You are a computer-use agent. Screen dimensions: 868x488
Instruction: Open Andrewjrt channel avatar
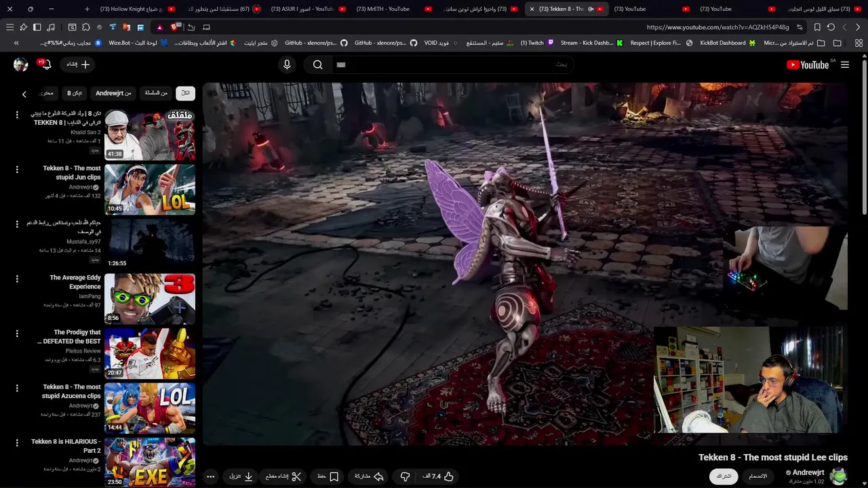(x=838, y=476)
